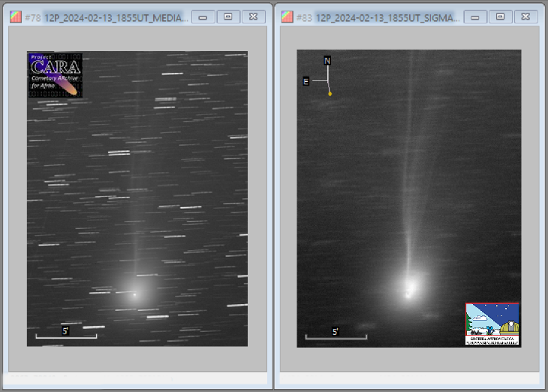Minimize the #83 SIGMA image window
The height and width of the screenshot is (392, 548).
tap(475, 17)
